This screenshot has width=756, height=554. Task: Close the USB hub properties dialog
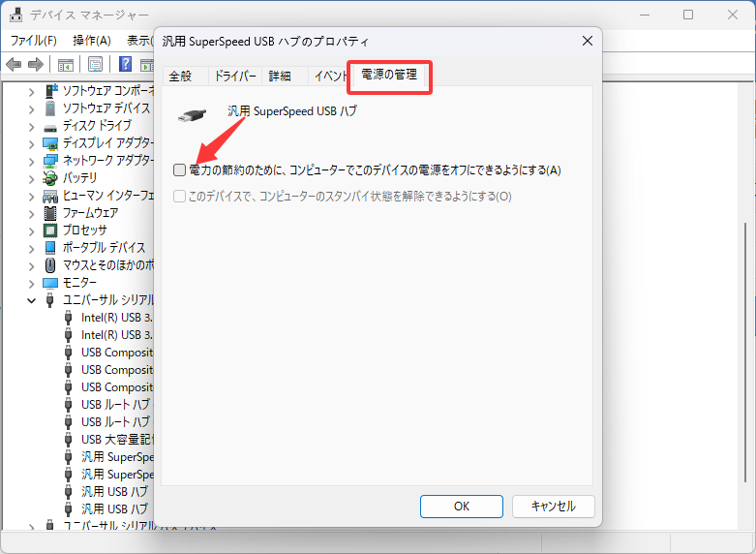588,41
